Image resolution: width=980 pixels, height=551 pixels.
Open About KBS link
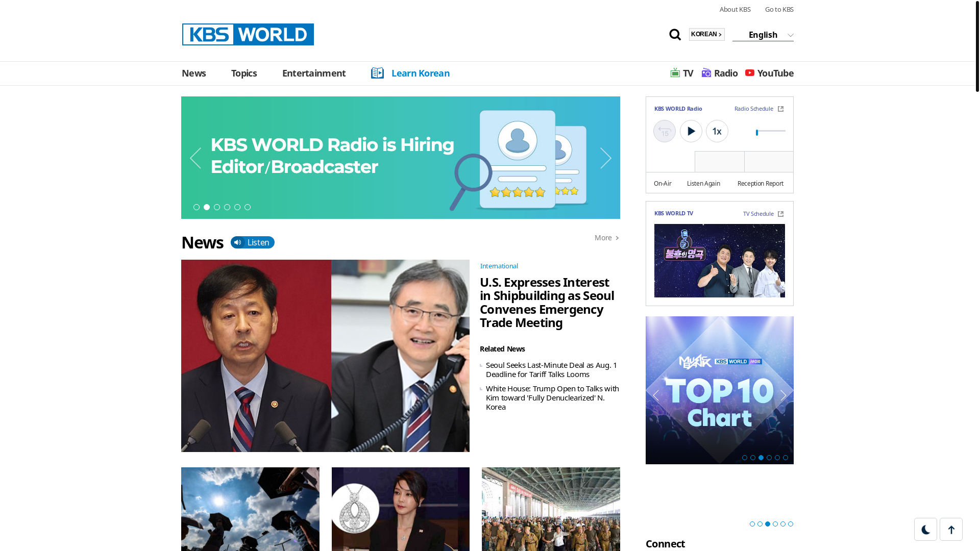pyautogui.click(x=735, y=9)
